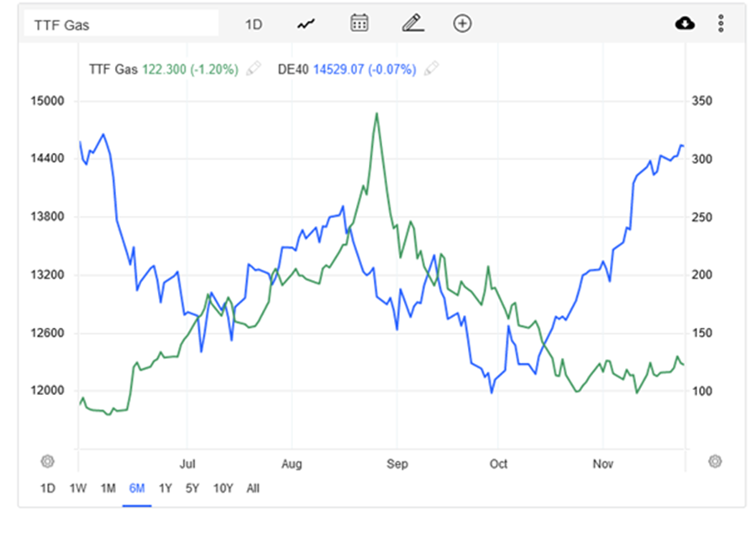Screen dimensions: 756x538
Task: Show the All time range
Action: [x=254, y=488]
